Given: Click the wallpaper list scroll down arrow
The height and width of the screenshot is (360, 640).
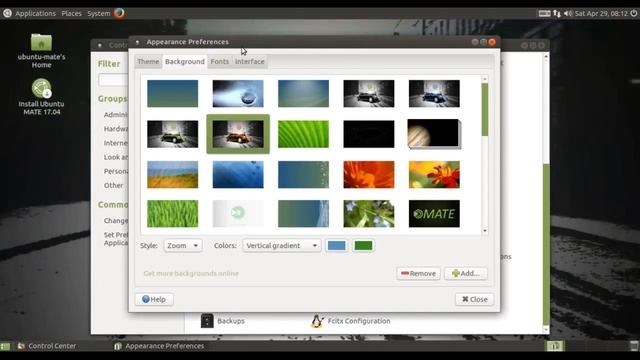Looking at the screenshot, I should (x=485, y=231).
